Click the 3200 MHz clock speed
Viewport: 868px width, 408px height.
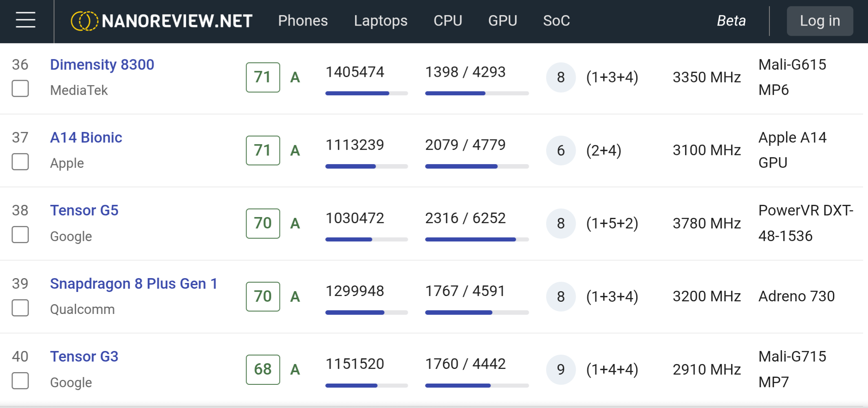pyautogui.click(x=707, y=296)
